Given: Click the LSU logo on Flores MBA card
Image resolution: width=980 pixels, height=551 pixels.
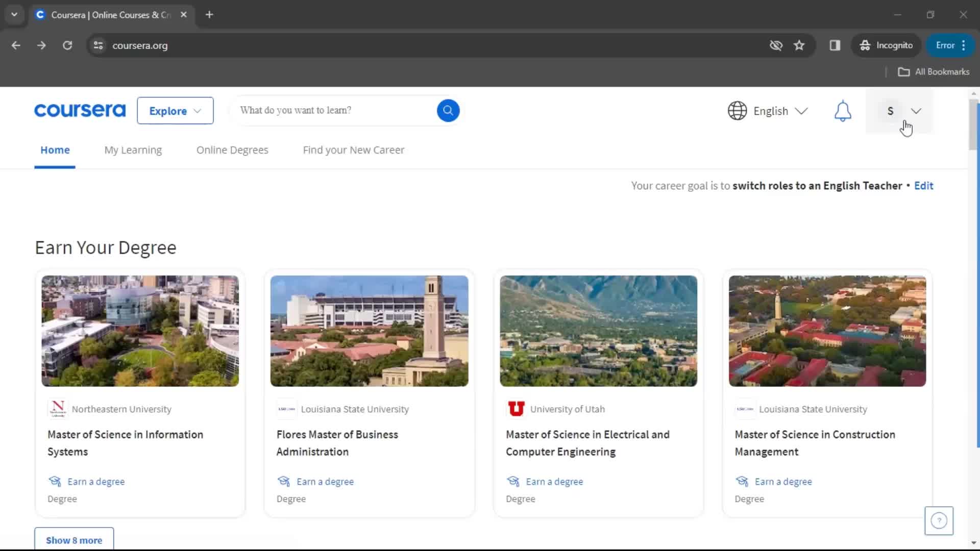Looking at the screenshot, I should point(286,409).
